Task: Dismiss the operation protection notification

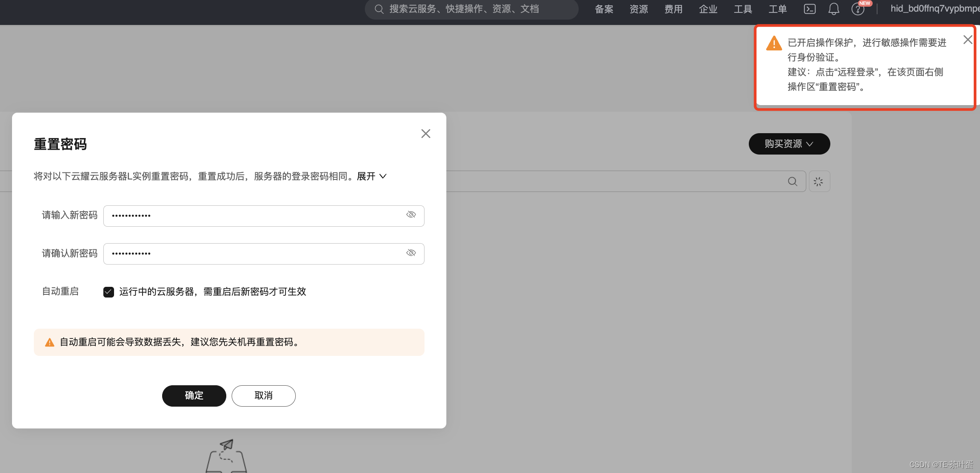Action: click(967, 40)
